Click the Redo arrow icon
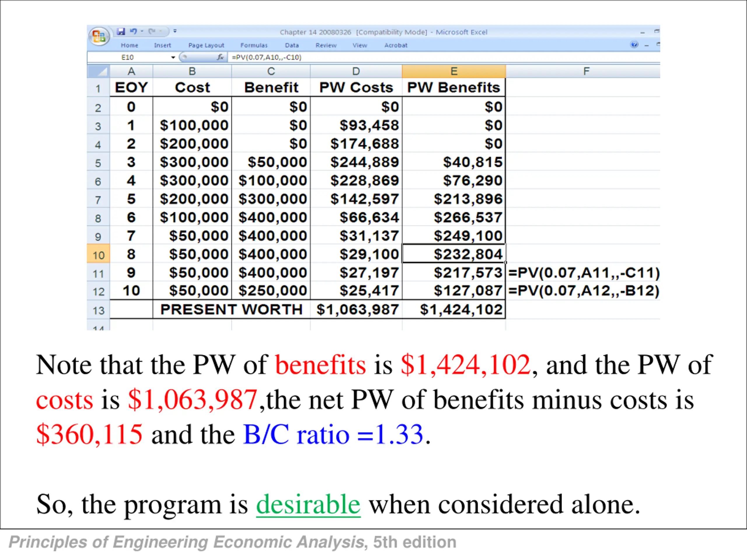This screenshot has width=747, height=560. pos(152,32)
